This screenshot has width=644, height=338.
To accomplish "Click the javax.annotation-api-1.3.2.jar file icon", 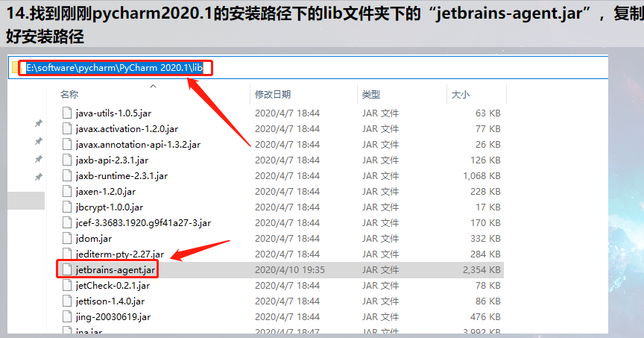I will 67,144.
